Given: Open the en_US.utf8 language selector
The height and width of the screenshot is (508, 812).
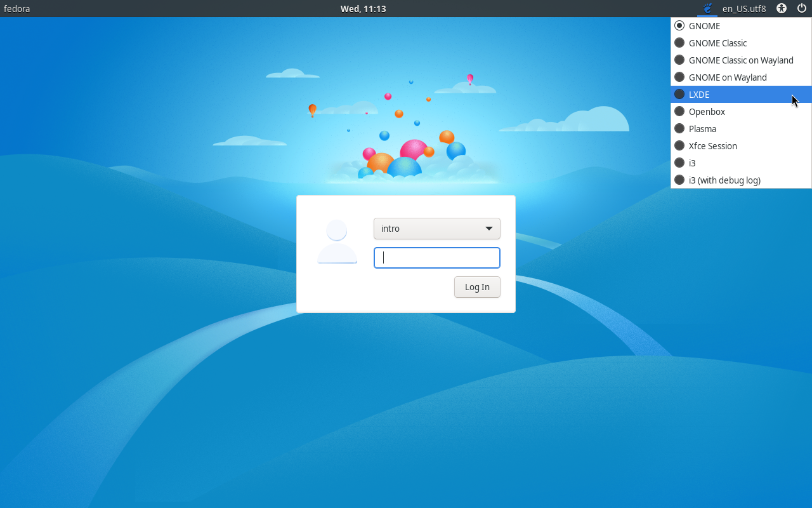Looking at the screenshot, I should point(744,9).
